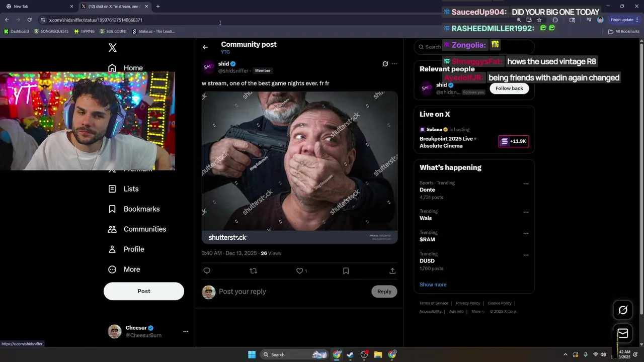Open Accessibility footer link
This screenshot has width=644, height=362.
(x=430, y=311)
